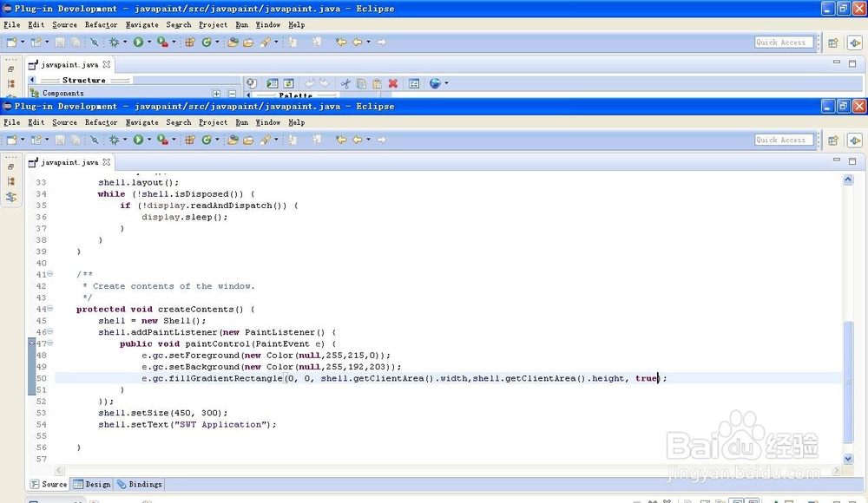Close javapaint.java tab in back window
Viewport: 868px width, 503px height.
pos(106,64)
